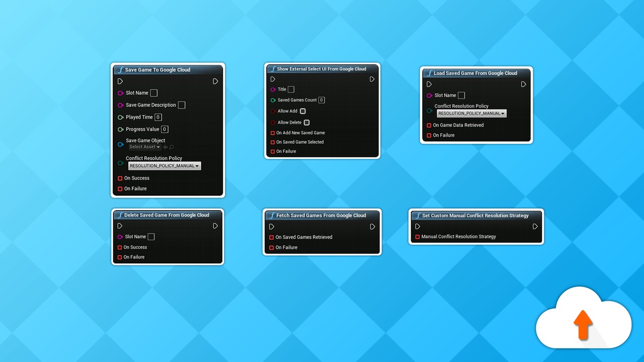This screenshot has height=362, width=644.
Task: Click input exec pin on Set Custom Manual Conflict
Action: (x=418, y=226)
